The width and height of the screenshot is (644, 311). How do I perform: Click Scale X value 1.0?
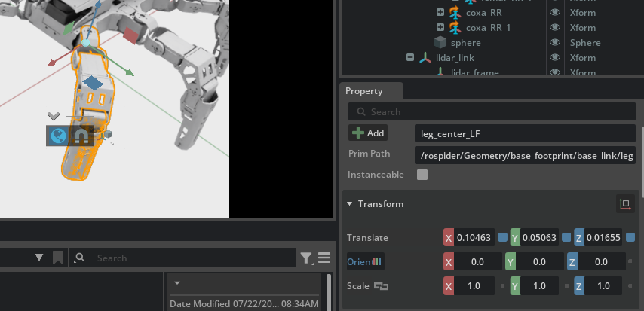tap(474, 286)
